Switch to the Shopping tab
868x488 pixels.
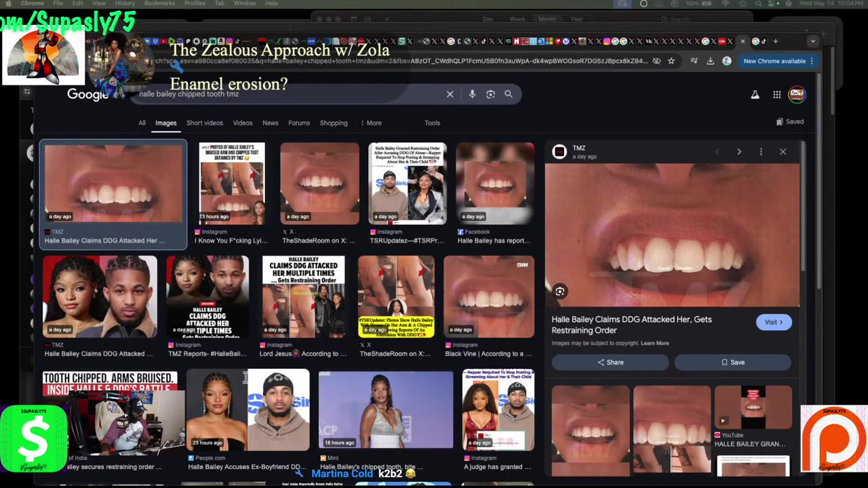pos(334,123)
